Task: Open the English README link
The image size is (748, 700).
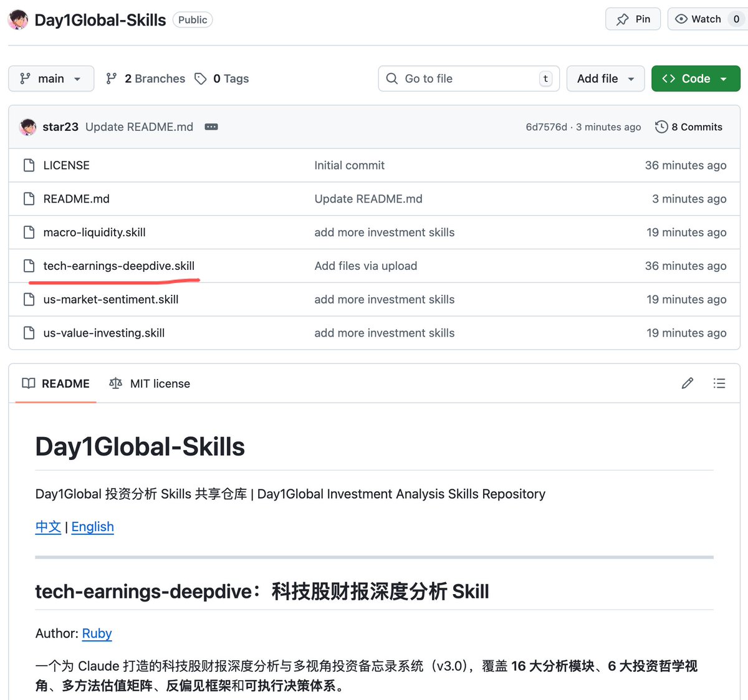Action: click(92, 527)
